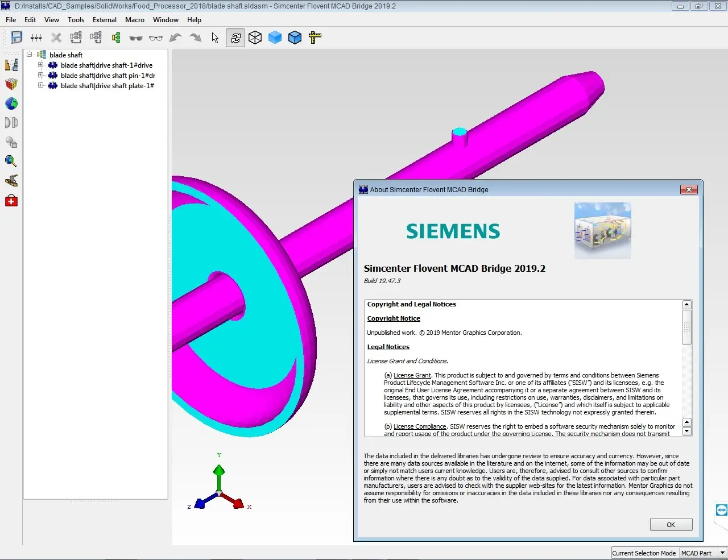Open the Rubik's cube sidebar icon
The image size is (728, 560).
coord(11,84)
